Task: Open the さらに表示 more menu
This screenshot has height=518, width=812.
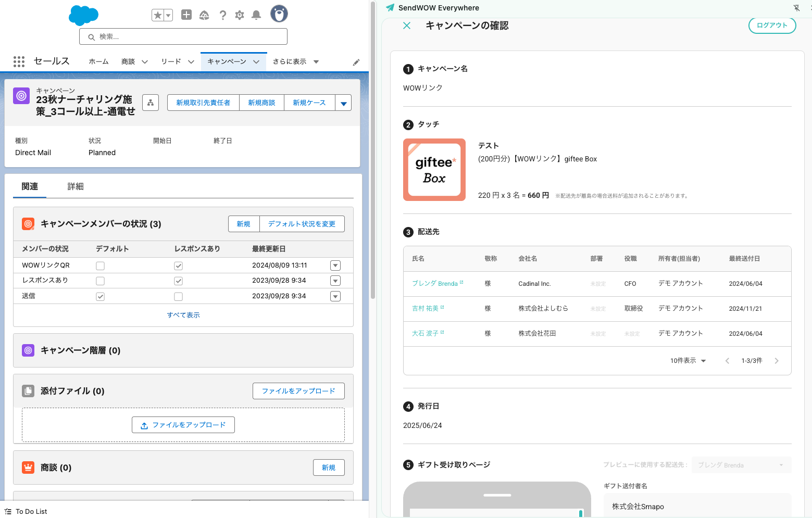Action: tap(296, 61)
